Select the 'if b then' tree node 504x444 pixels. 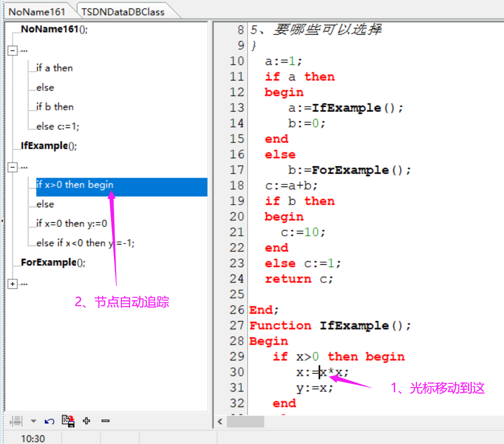[54, 107]
